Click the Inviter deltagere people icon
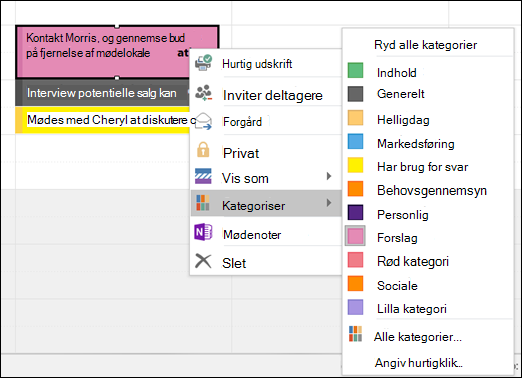Viewport: 522px width, 378px height. coord(203,93)
